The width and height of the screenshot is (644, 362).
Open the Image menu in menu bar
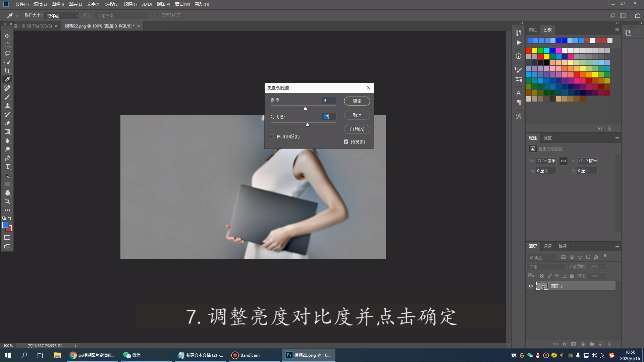[x=58, y=4]
